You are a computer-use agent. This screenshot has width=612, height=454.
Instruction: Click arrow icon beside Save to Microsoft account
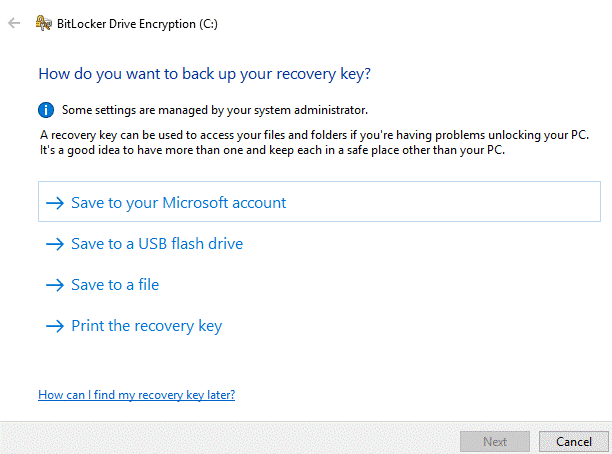54,203
